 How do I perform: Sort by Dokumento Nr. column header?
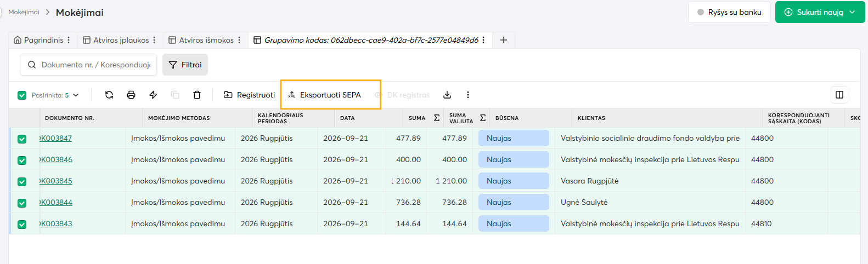[70, 118]
